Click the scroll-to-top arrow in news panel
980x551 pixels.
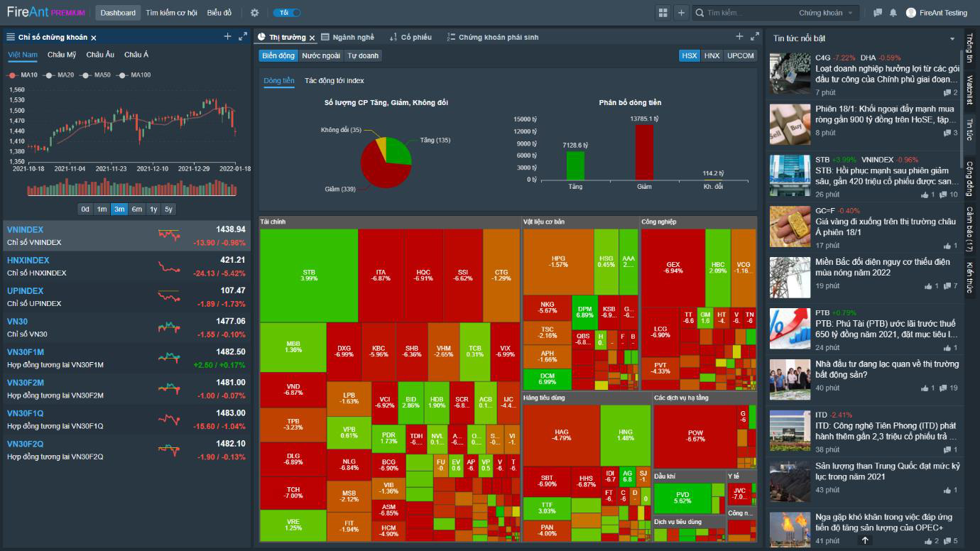pos(865,540)
